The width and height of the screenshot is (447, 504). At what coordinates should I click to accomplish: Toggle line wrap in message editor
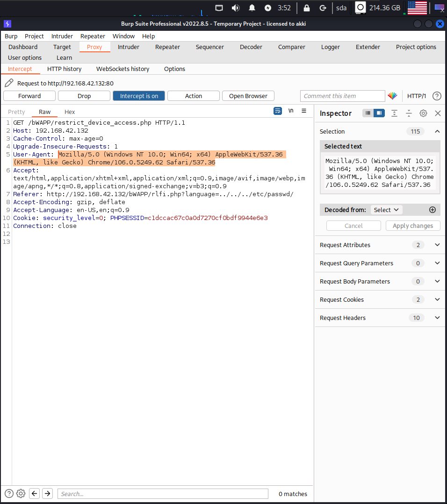(x=278, y=111)
